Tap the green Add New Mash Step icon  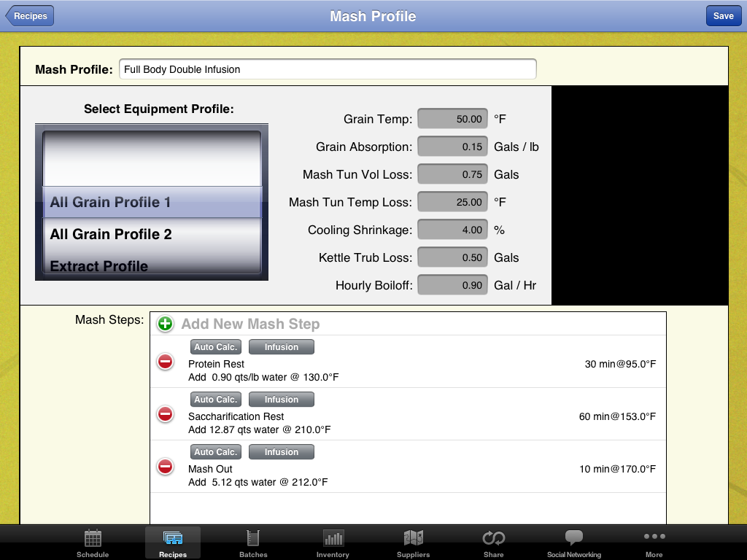[166, 324]
